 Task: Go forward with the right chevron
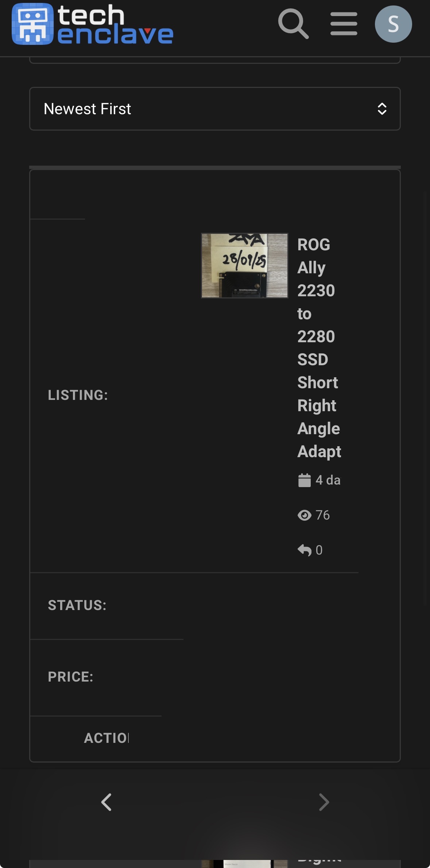coord(324,802)
